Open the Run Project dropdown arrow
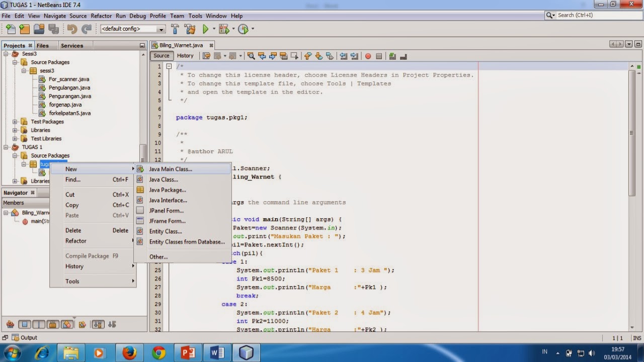Viewport: 644px width, 362px height. pos(214,29)
